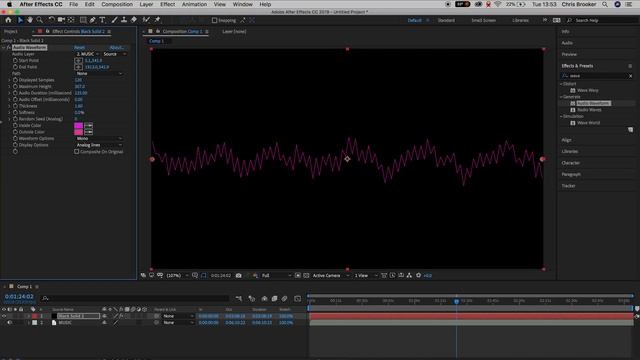
Task: Click the current time indicator in timeline
Action: click(x=456, y=301)
